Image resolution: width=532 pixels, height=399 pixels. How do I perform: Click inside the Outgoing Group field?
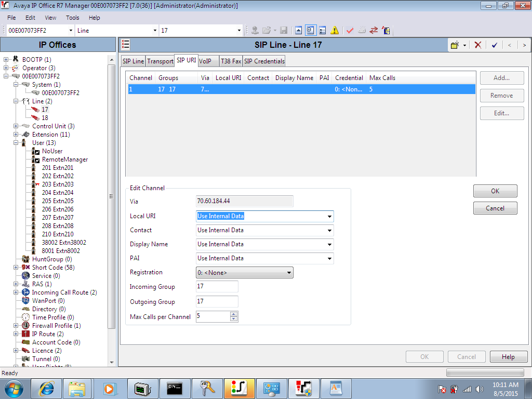(217, 301)
